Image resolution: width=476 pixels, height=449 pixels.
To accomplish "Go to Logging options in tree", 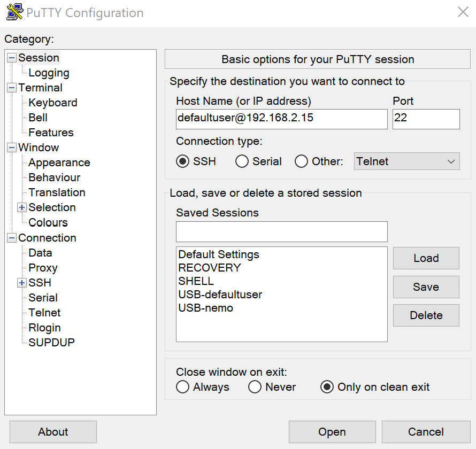I will click(49, 73).
